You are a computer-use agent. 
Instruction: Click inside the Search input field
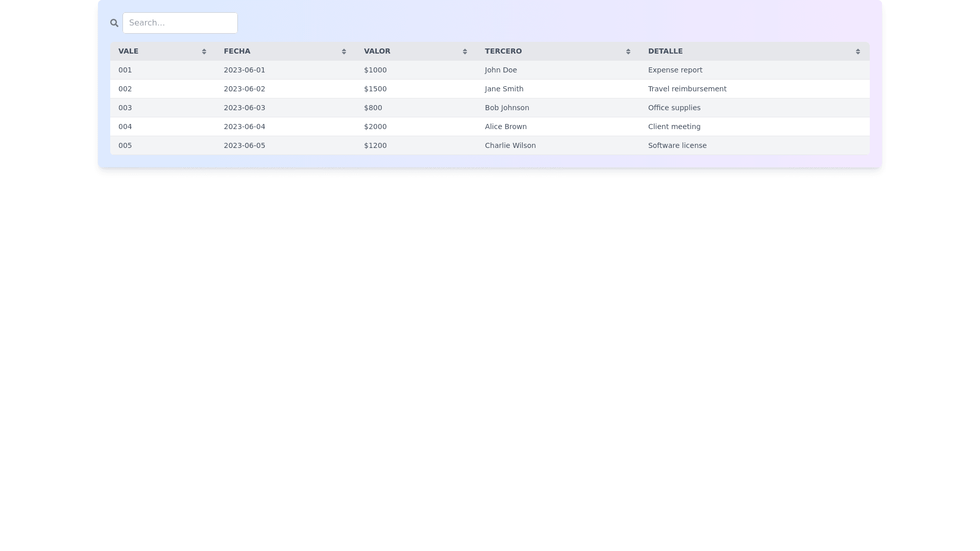point(180,22)
